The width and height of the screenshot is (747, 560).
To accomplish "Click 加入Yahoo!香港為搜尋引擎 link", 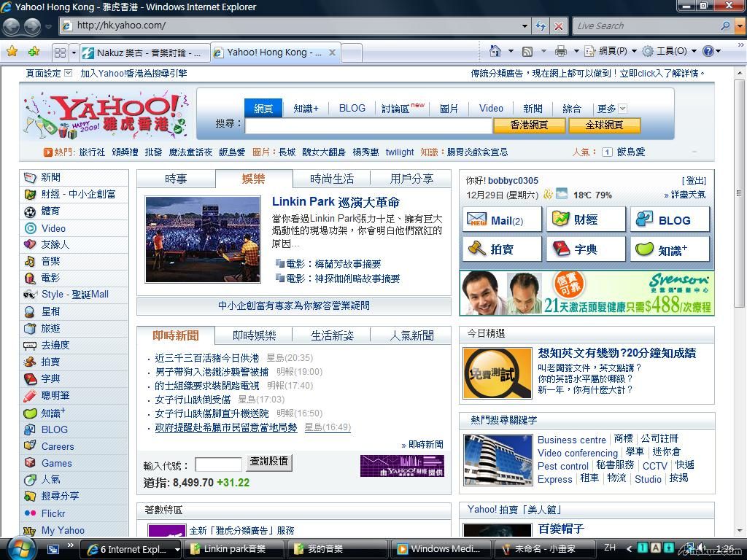I will click(133, 74).
